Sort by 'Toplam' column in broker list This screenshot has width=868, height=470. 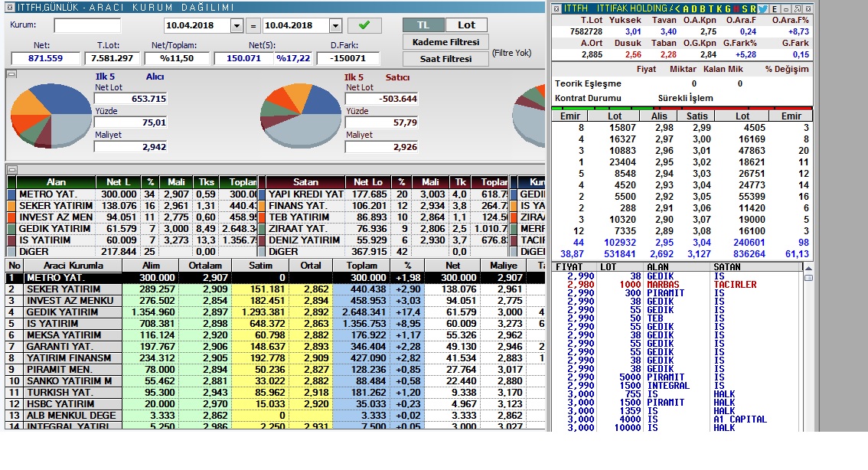(x=361, y=265)
